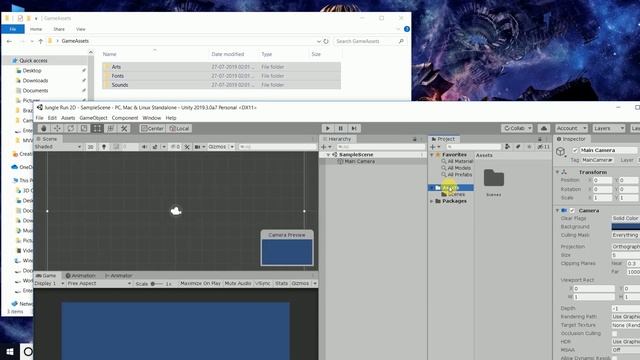This screenshot has height=360, width=640.
Task: Toggle Occlusion Culling checkbox
Action: [x=614, y=333]
